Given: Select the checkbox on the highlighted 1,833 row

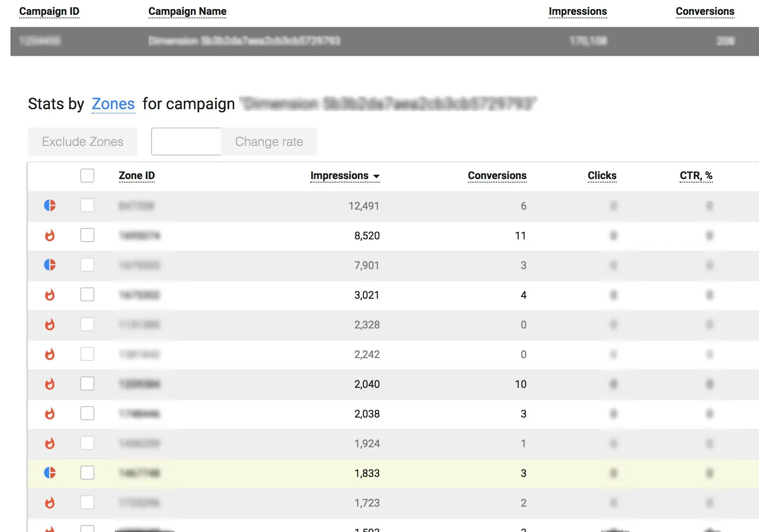Looking at the screenshot, I should [x=87, y=473].
